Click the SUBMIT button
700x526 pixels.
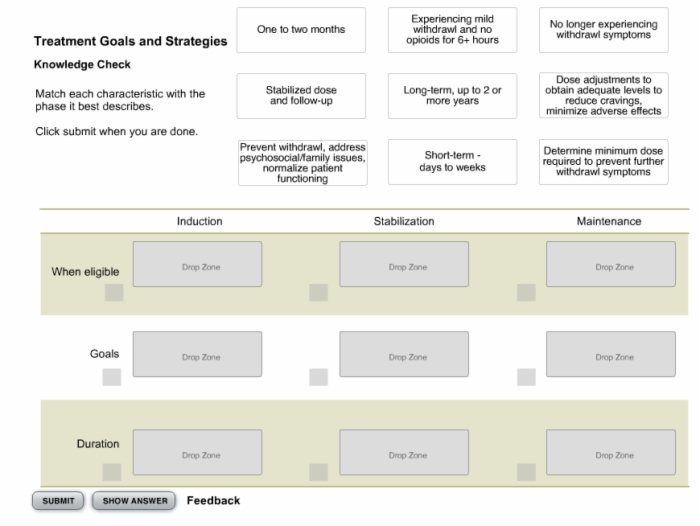tap(58, 501)
